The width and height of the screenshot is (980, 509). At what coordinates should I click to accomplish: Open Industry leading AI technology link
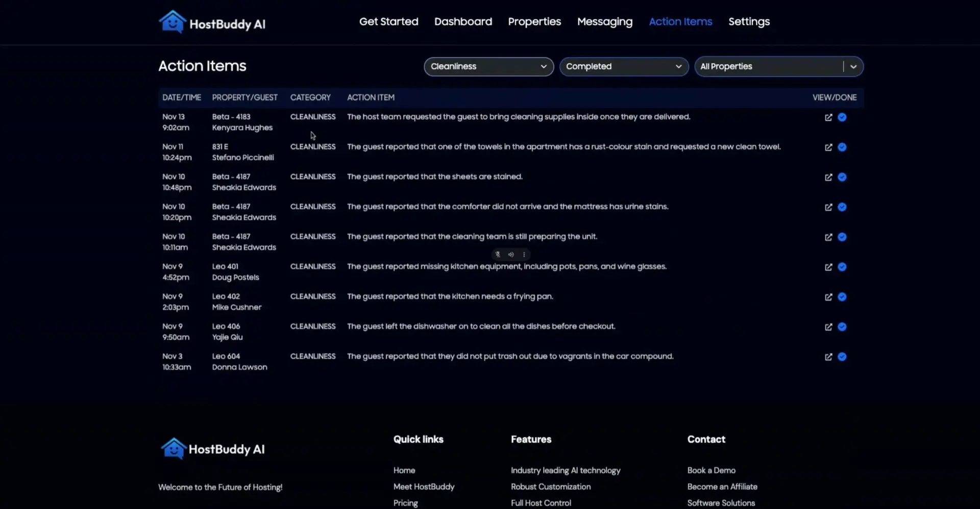pos(566,470)
